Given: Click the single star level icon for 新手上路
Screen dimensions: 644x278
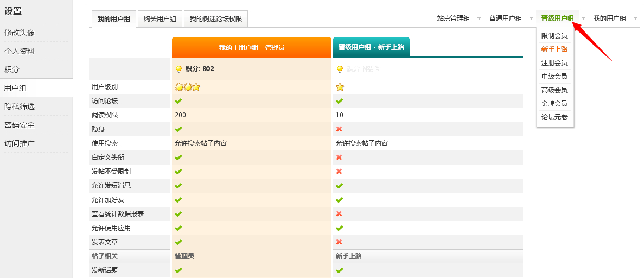Looking at the screenshot, I should [340, 87].
